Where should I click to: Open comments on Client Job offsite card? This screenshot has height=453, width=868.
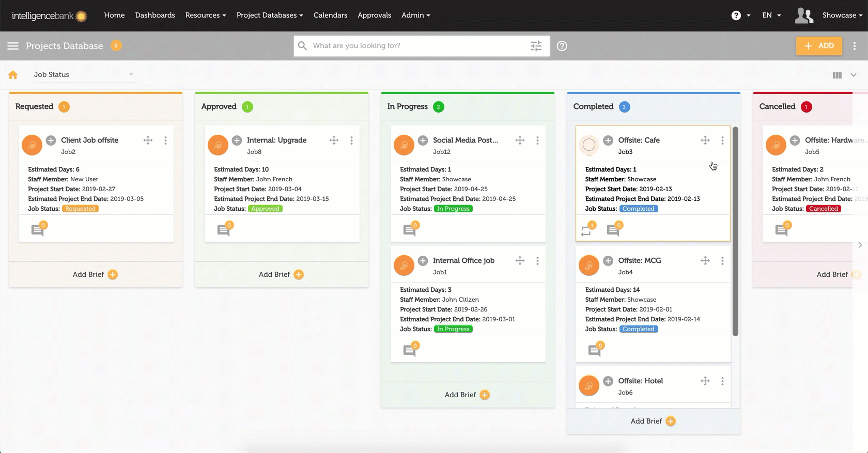38,230
